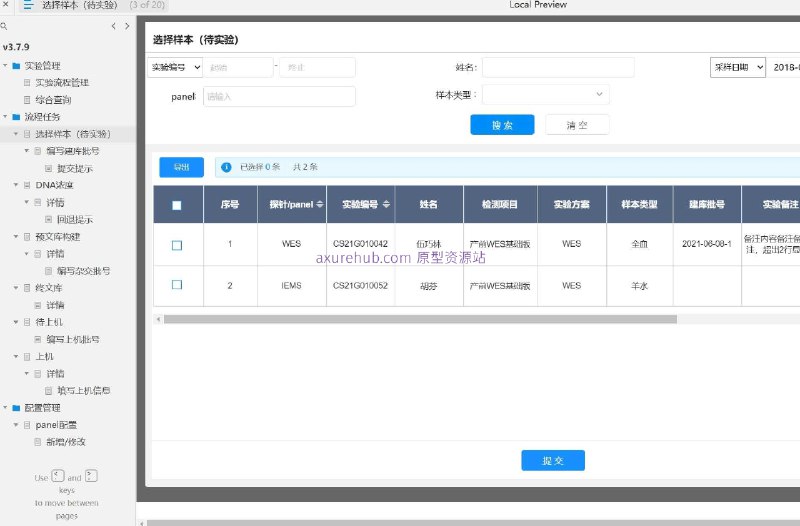Click the 全血 sample type cell

pos(639,244)
